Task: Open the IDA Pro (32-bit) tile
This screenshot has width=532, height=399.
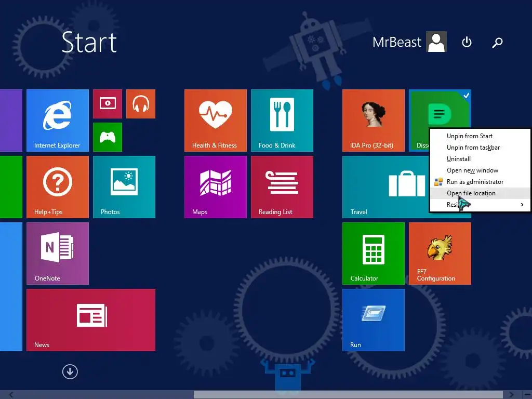Action: tap(374, 121)
